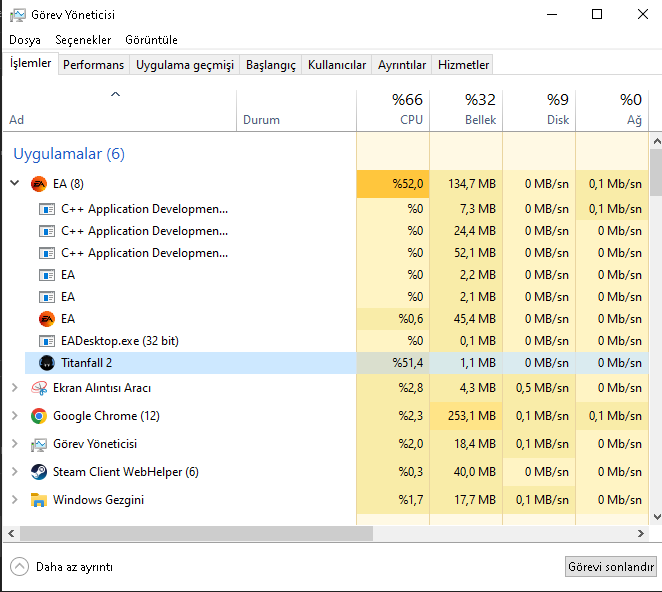
Task: Click the Uygulamalar (6) group heading
Action: 69,154
